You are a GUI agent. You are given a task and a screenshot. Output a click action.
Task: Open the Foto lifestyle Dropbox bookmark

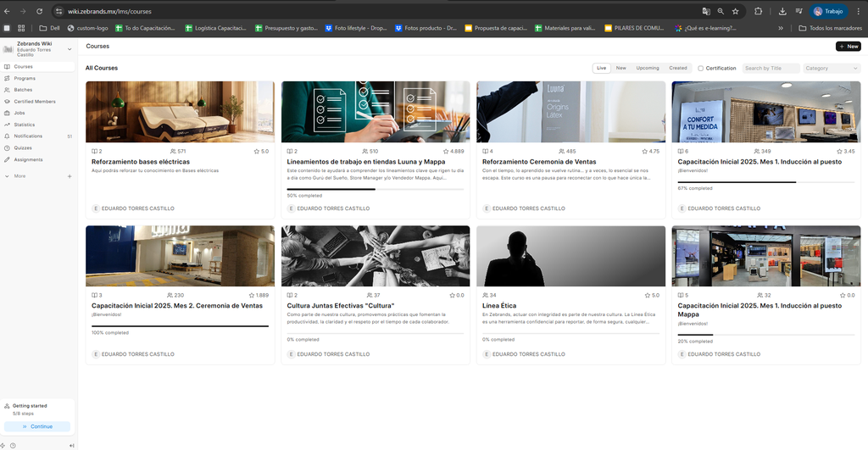(x=356, y=28)
